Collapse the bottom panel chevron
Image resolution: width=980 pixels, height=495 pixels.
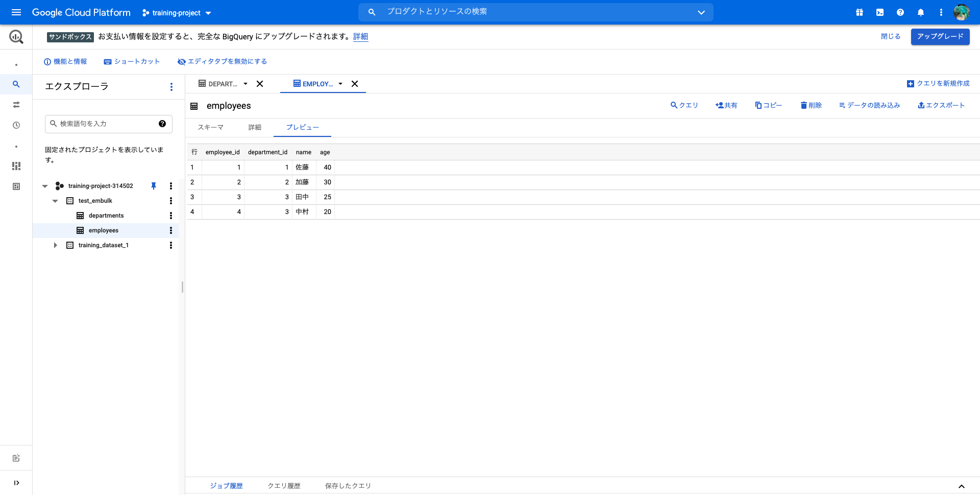[x=960, y=486]
